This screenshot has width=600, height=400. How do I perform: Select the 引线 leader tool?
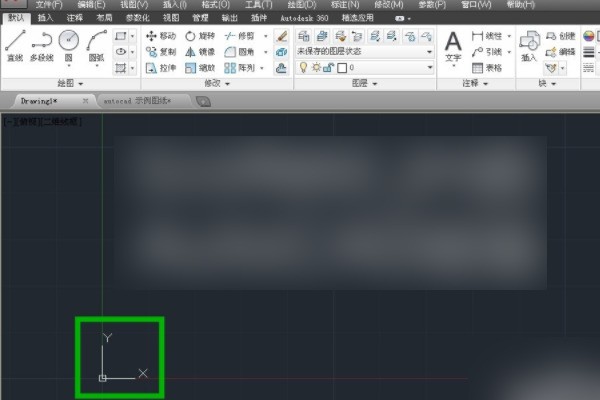[487, 52]
